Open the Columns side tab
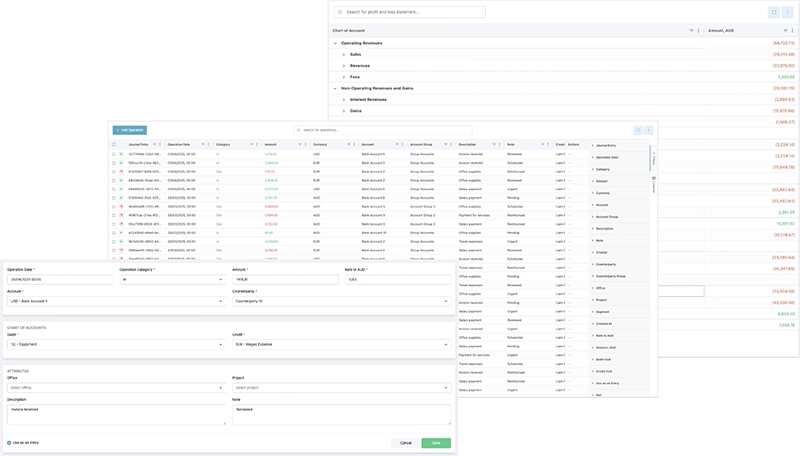This screenshot has width=800, height=456. pyautogui.click(x=654, y=184)
